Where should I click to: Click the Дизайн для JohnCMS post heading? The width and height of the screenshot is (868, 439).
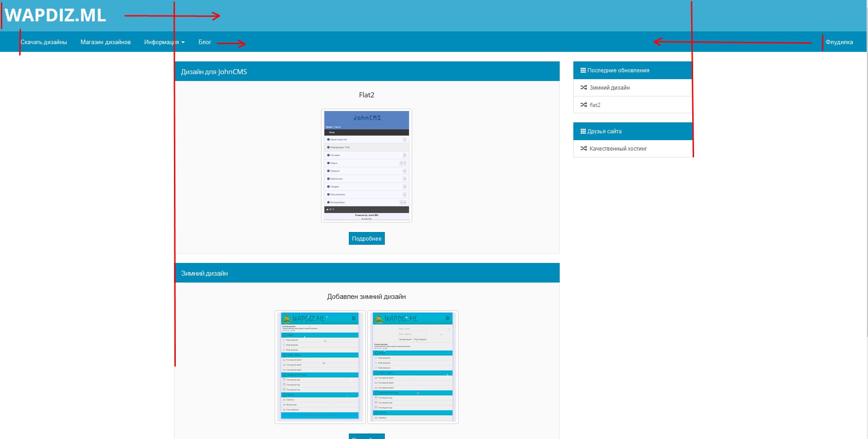pos(214,72)
